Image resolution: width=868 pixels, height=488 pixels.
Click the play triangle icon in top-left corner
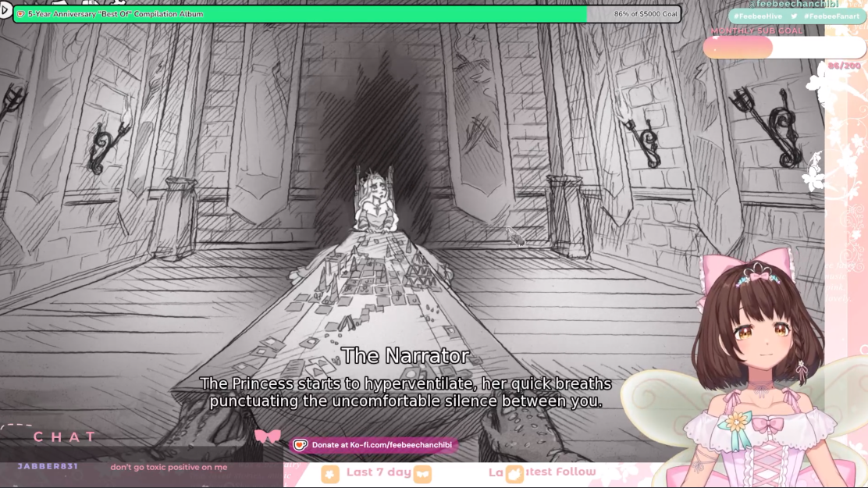[x=5, y=9]
